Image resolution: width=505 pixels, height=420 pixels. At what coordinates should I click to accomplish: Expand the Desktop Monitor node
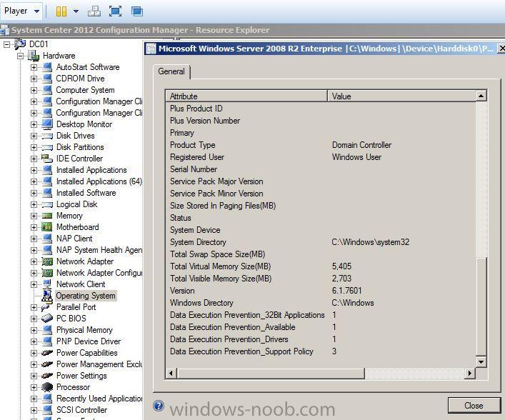[x=34, y=124]
